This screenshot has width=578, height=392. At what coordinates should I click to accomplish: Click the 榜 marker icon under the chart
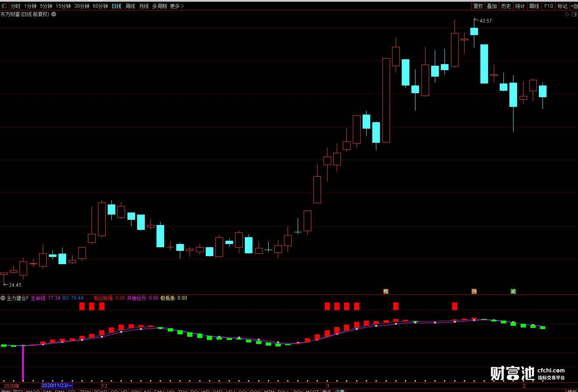386,291
